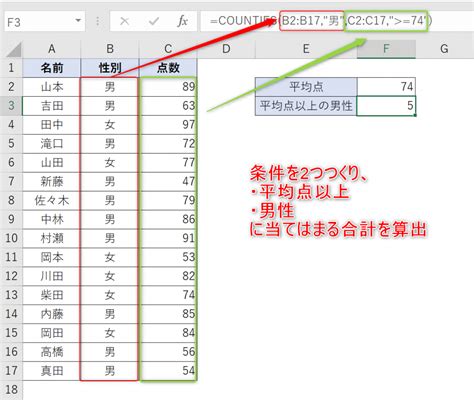Select row 17 header
The width and height of the screenshot is (474, 400).
(x=11, y=370)
